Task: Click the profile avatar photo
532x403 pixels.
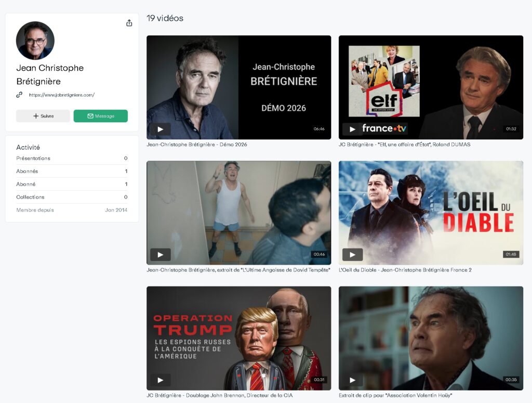Action: point(35,41)
